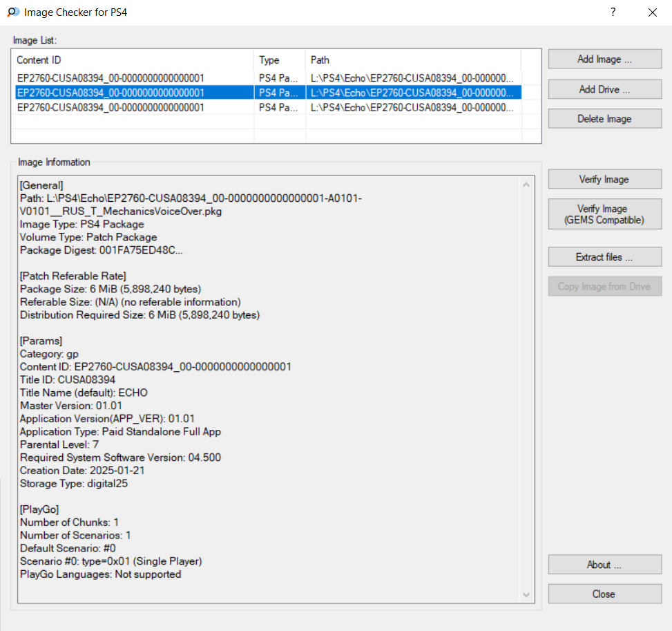Show the About dialog
This screenshot has height=631, width=672.
605,565
